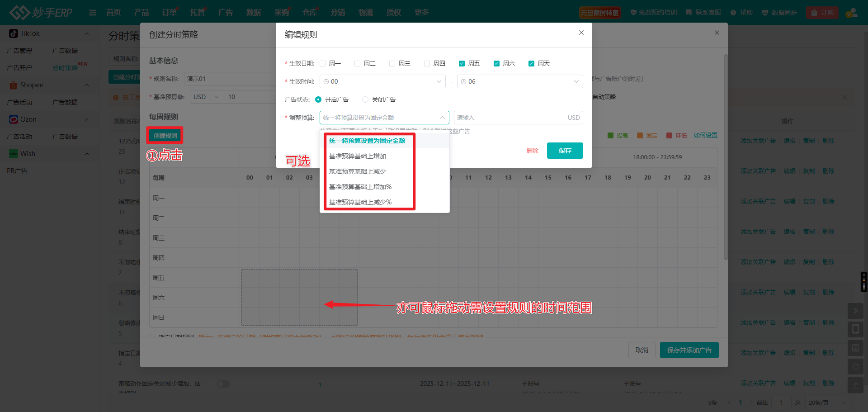Image resolution: width=868 pixels, height=412 pixels.
Task: Click the 基准预算 amount field with 10
Action: [250, 97]
